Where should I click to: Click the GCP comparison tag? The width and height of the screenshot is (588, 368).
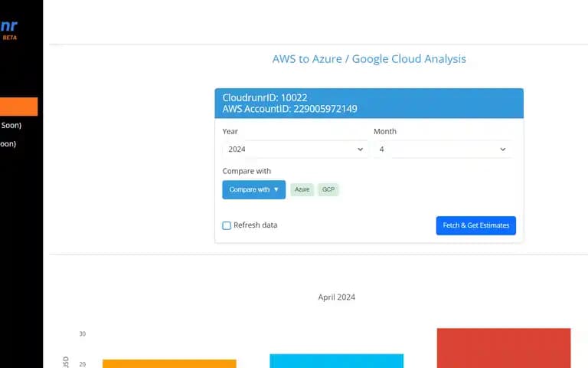coord(328,189)
